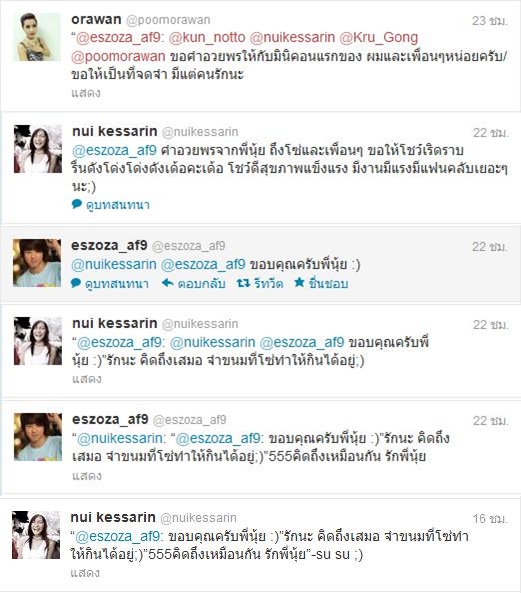
Task: Click the 23 ชม. timestamp on orawan's tweet
Action: pyautogui.click(x=489, y=20)
